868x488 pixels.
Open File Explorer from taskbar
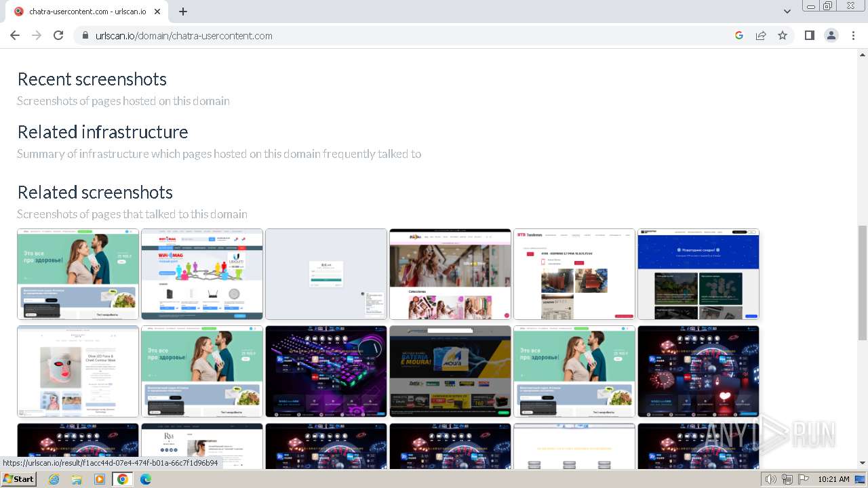point(77,479)
